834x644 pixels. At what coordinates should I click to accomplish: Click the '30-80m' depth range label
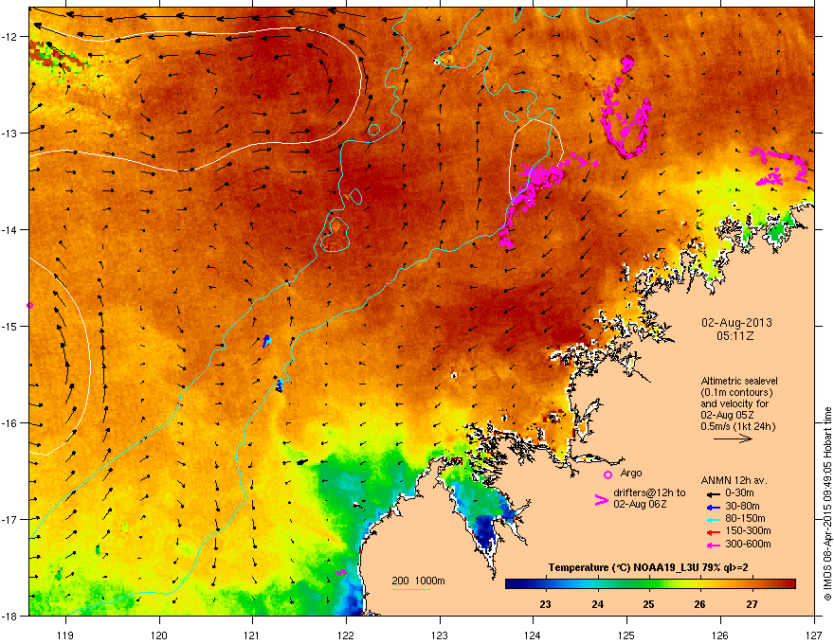[x=742, y=507]
